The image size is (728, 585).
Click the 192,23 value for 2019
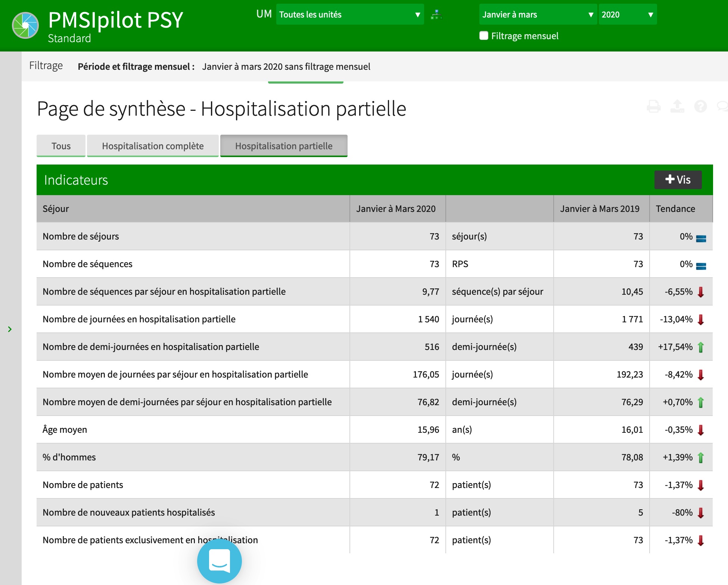coord(630,374)
